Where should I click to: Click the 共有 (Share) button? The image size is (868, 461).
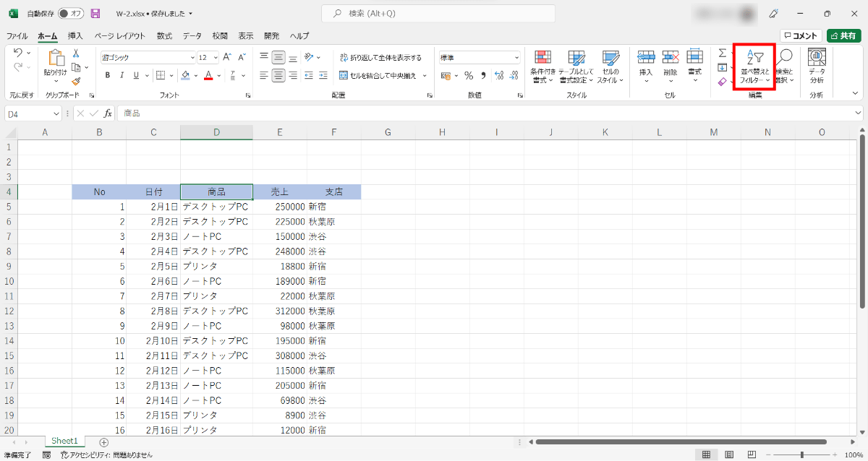pyautogui.click(x=843, y=36)
